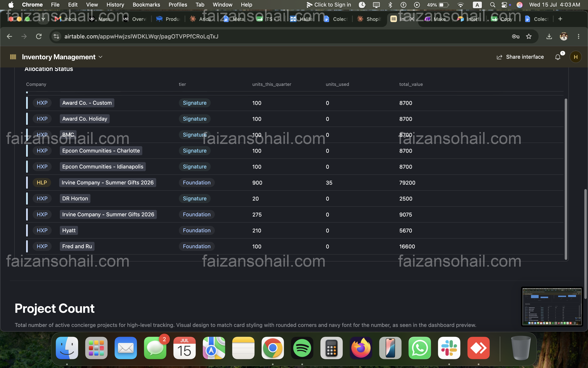588x368 pixels.
Task: Open the Apple menu
Action: pyautogui.click(x=11, y=5)
